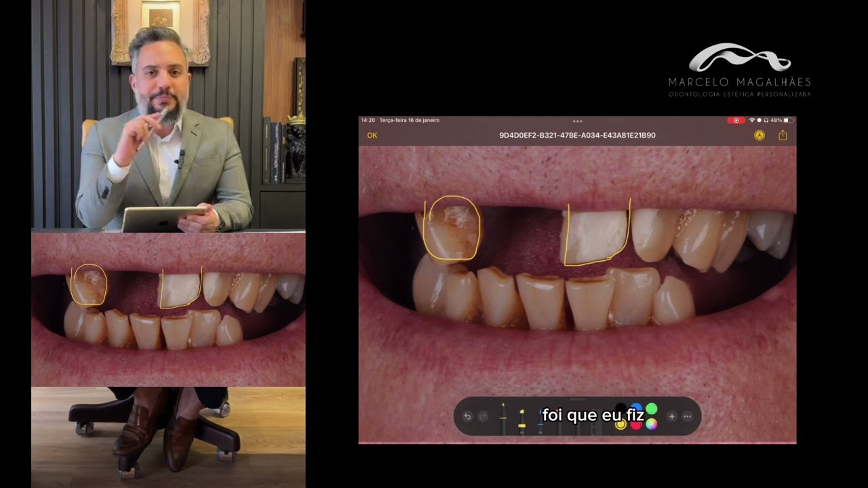868x488 pixels.
Task: Click the file name 9D4D0EF2-B321-47BE-A034-E43A81E21B90
Action: coord(577,136)
